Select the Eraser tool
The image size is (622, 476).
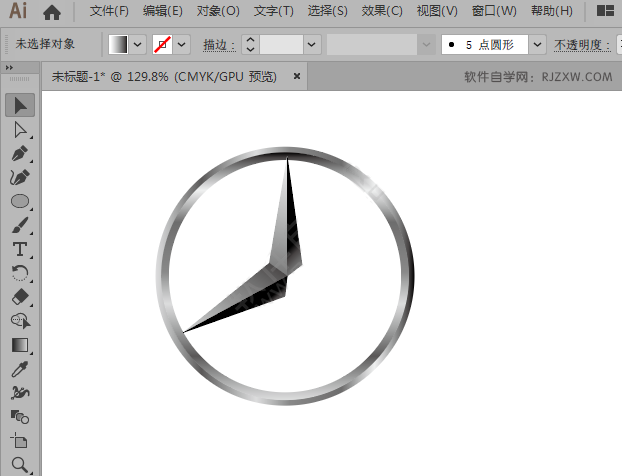click(x=20, y=297)
